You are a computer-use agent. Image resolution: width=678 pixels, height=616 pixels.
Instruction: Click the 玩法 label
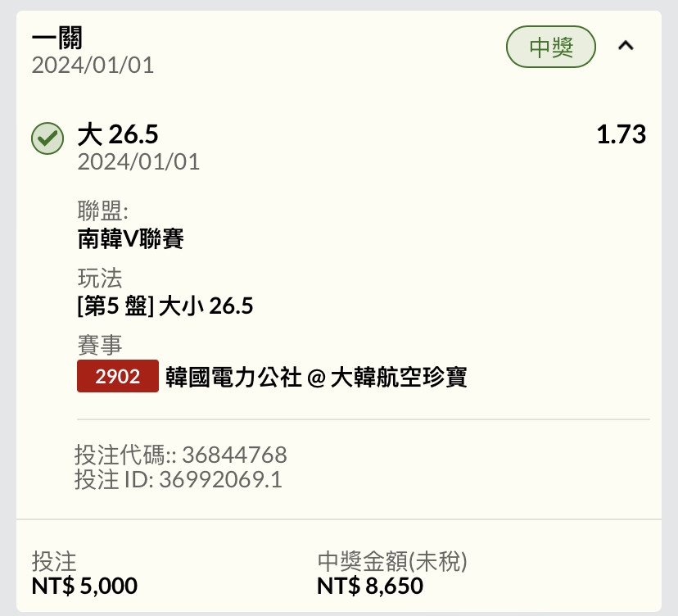coord(100,278)
